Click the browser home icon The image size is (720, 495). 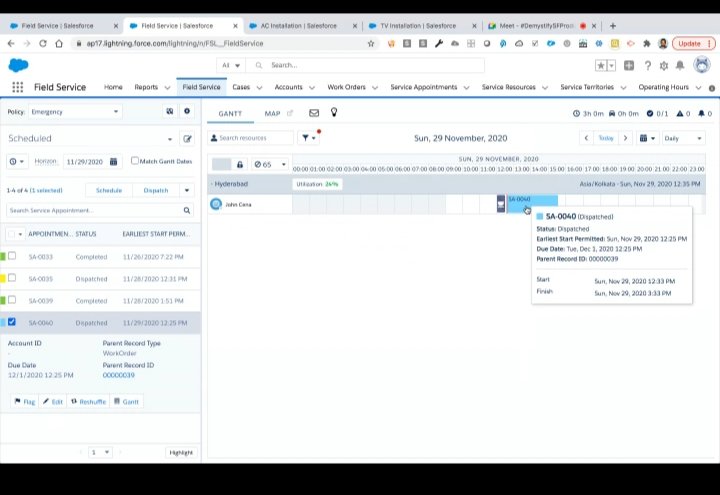click(59, 44)
